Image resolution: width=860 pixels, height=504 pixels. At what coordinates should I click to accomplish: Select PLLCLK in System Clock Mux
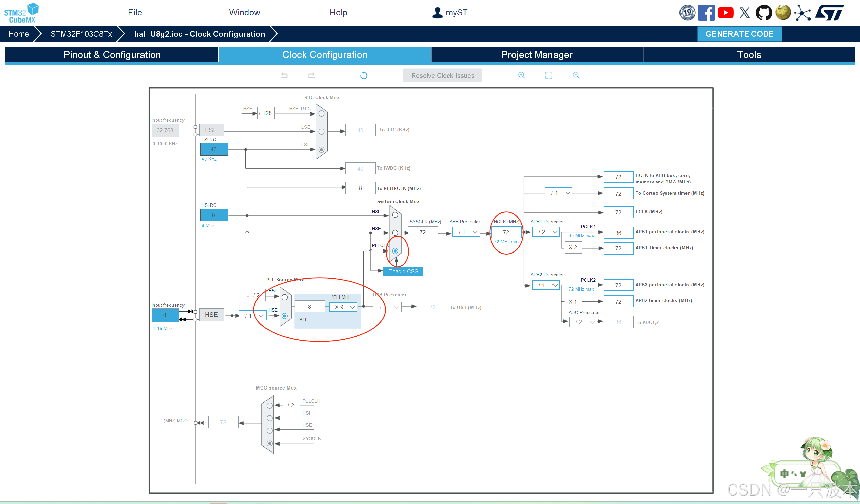click(395, 251)
